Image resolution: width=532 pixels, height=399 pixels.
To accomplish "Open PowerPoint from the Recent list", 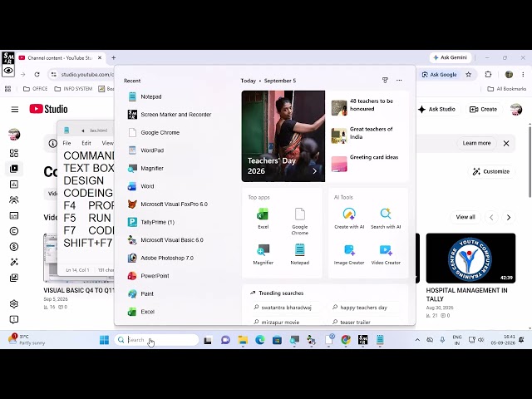I will [x=149, y=276].
